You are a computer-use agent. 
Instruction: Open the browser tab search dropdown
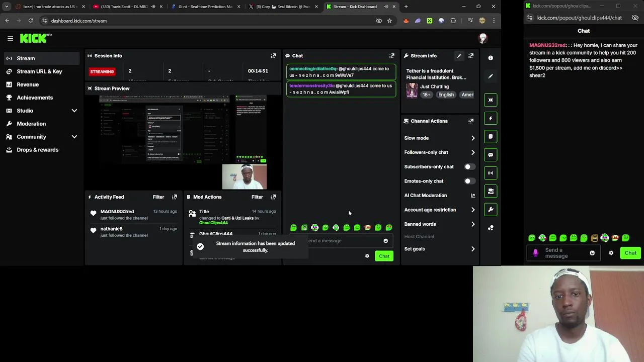tap(6, 7)
